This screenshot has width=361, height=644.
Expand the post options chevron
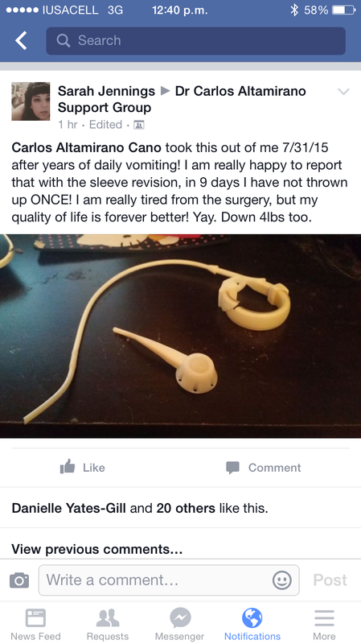click(x=343, y=92)
